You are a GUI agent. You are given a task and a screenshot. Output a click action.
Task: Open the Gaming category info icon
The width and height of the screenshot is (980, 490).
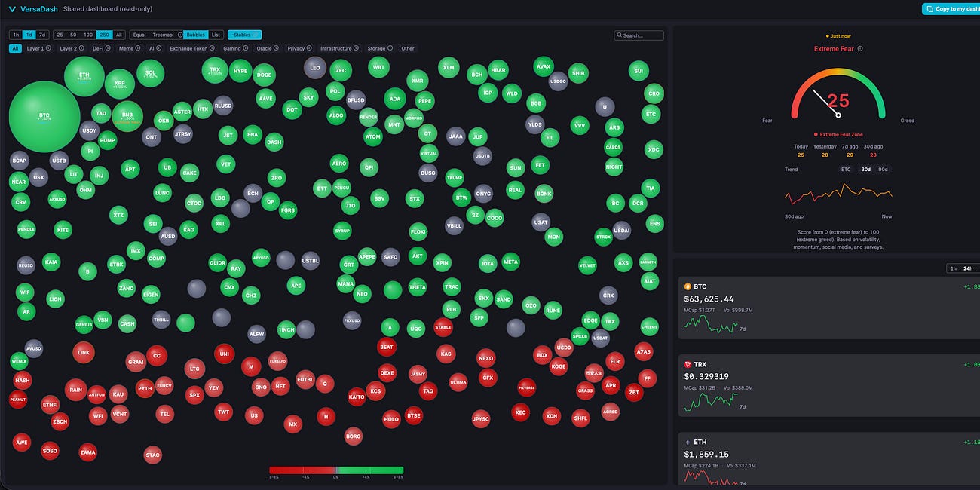245,47
